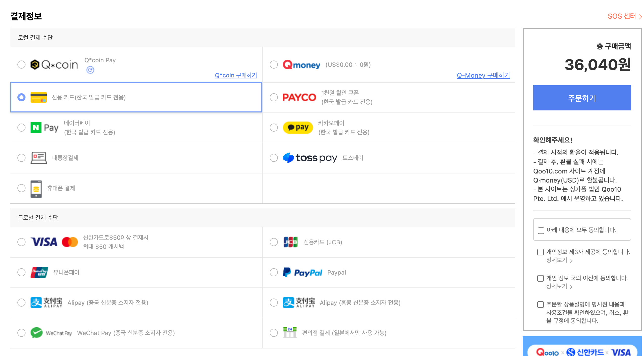
Task: Click the mobile phone payment icon
Action: 36,189
